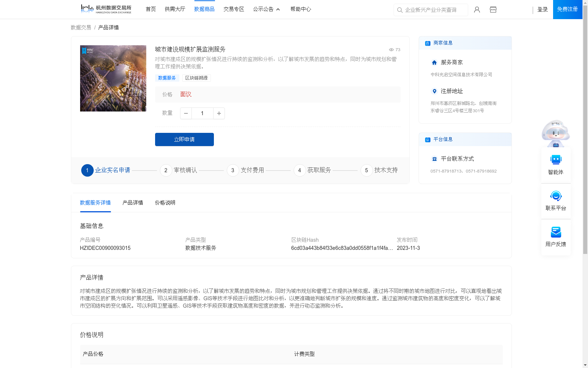Click the 免费注册 registration button
The width and height of the screenshot is (588, 368).
(567, 10)
